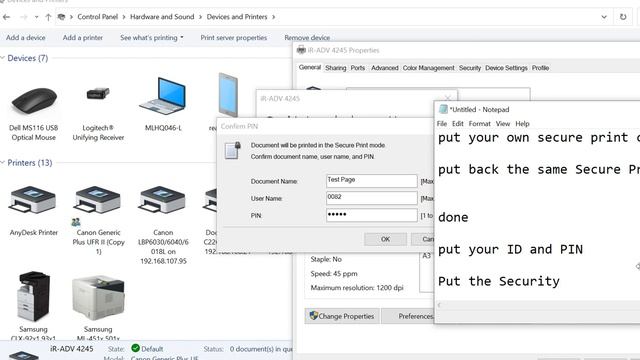Select the Canon LBP6030/6040/6018L printer icon
Viewport: 640px width, 360px height.
tap(163, 200)
